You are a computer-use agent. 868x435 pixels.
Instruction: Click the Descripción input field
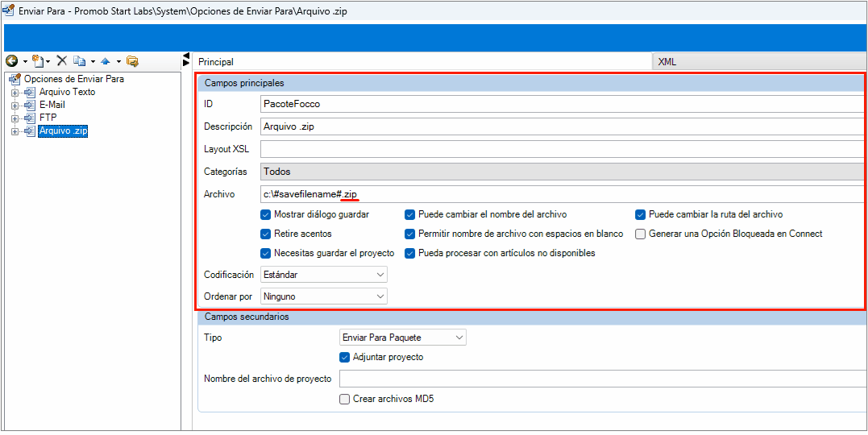pyautogui.click(x=562, y=126)
